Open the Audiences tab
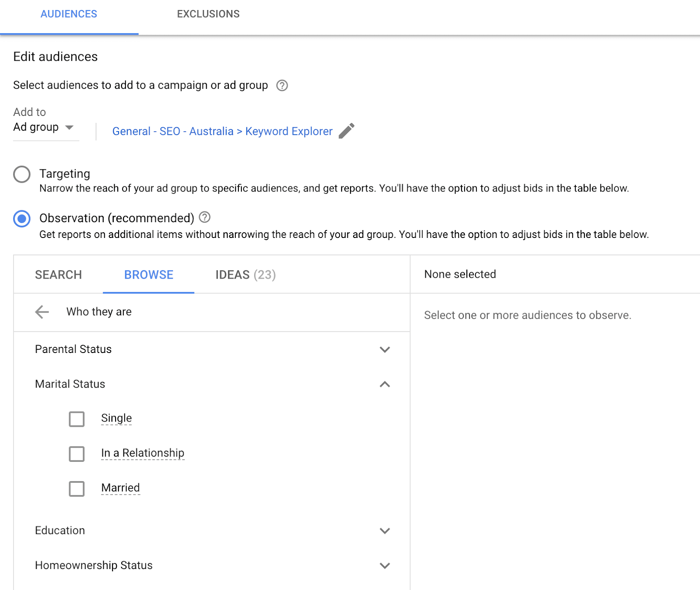The width and height of the screenshot is (700, 590). pyautogui.click(x=69, y=14)
